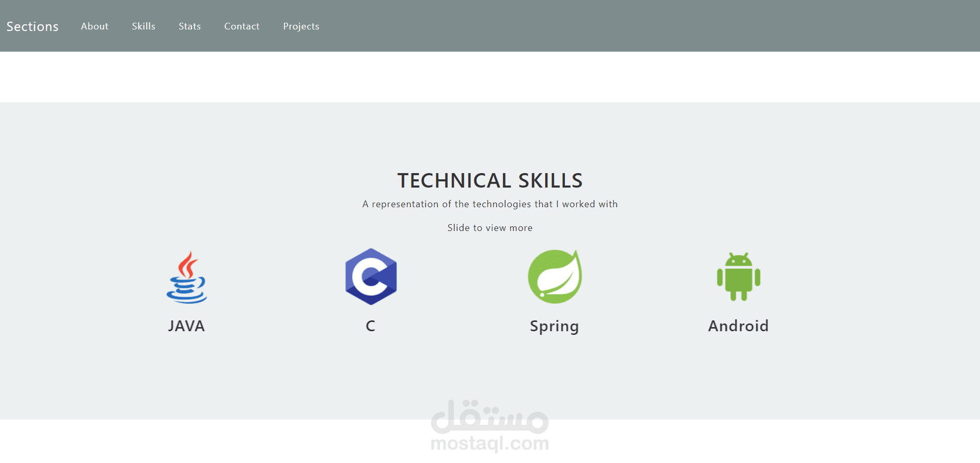Click 'A representation of the technologies' subtitle
This screenshot has width=980, height=463.
point(490,204)
